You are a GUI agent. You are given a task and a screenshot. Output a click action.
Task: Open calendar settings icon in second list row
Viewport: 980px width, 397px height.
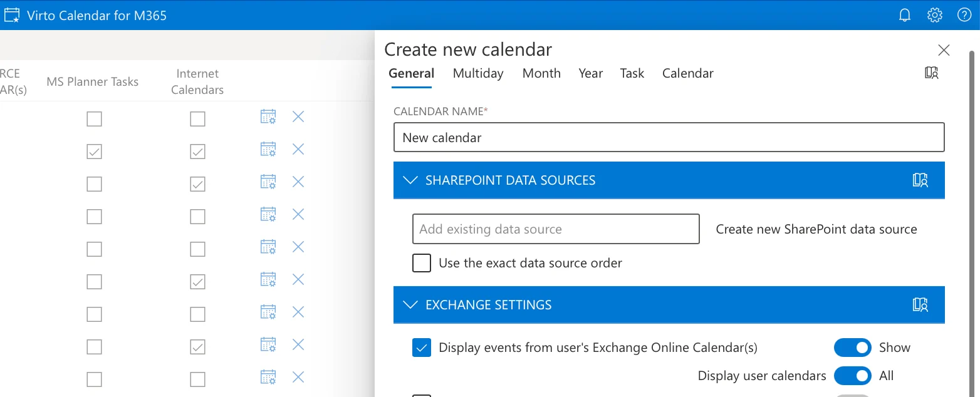(268, 149)
